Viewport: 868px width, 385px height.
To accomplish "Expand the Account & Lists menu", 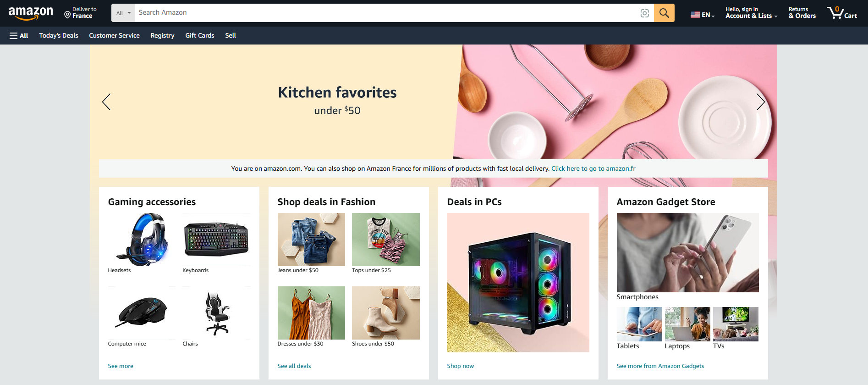I will (751, 13).
